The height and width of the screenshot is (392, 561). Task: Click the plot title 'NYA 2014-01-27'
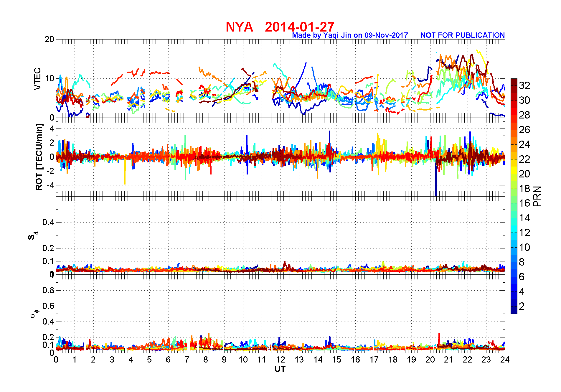[x=280, y=27]
